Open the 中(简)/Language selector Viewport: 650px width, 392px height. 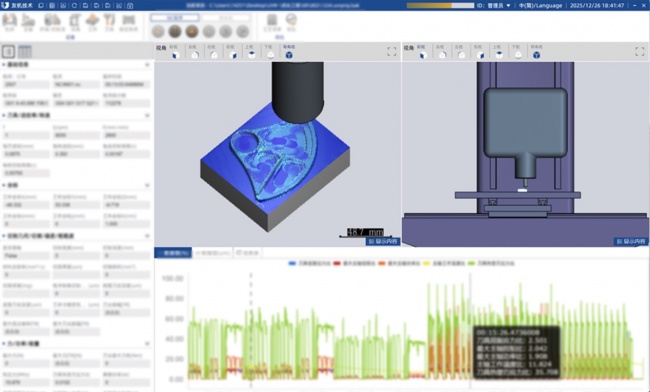coord(541,6)
